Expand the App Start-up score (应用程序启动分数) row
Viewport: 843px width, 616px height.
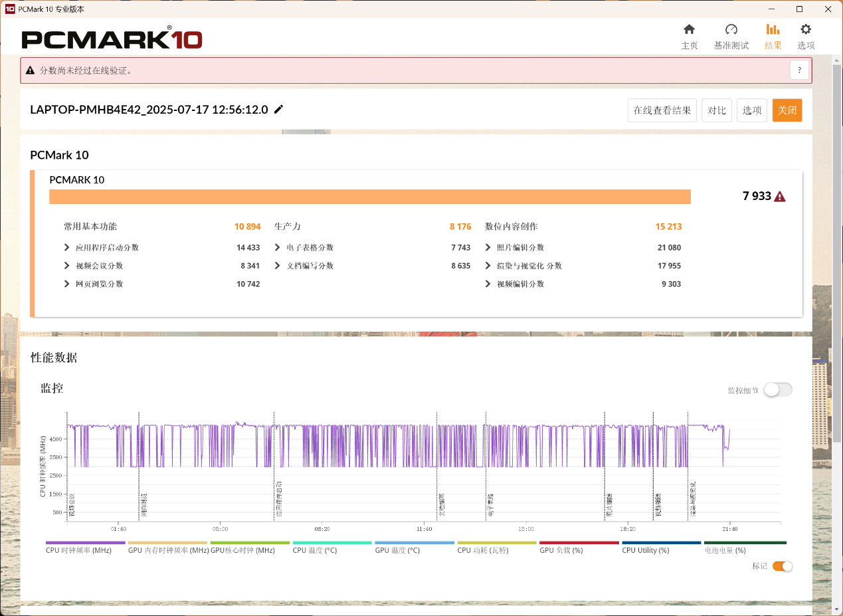(x=67, y=248)
